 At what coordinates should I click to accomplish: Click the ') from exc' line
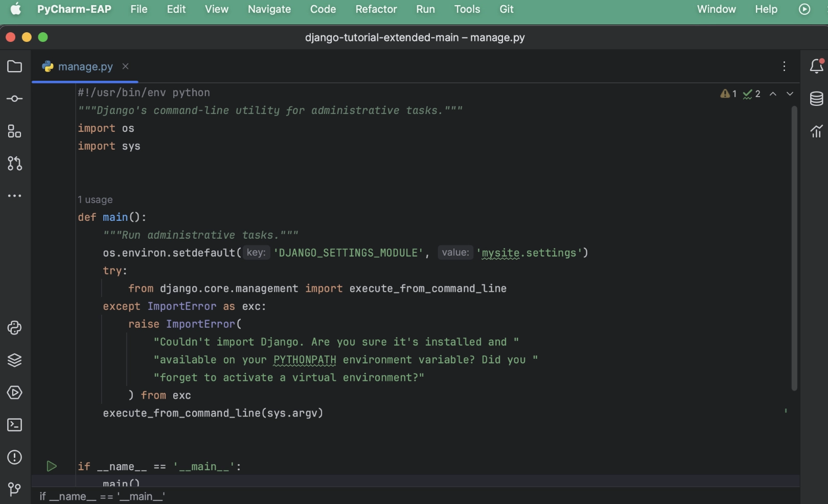[159, 395]
